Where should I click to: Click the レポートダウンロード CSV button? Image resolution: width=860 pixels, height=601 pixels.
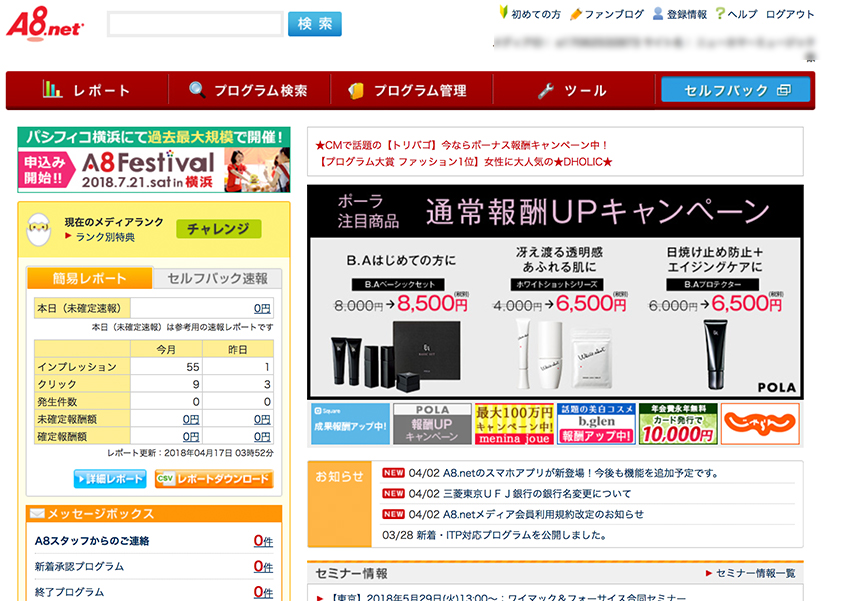(214, 479)
